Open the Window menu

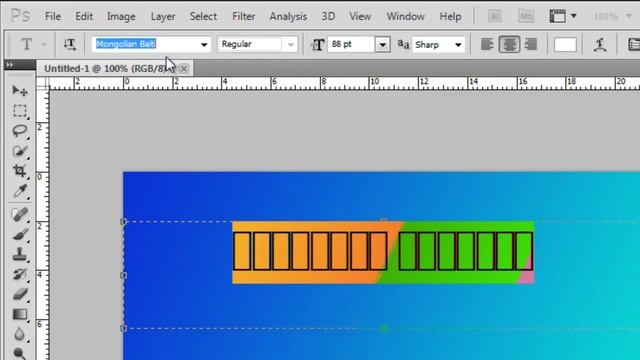(405, 16)
